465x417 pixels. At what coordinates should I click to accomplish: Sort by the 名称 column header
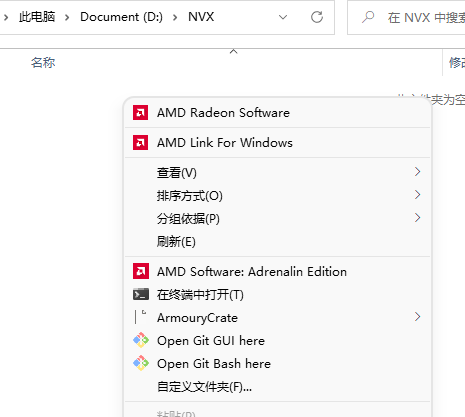pyautogui.click(x=43, y=63)
